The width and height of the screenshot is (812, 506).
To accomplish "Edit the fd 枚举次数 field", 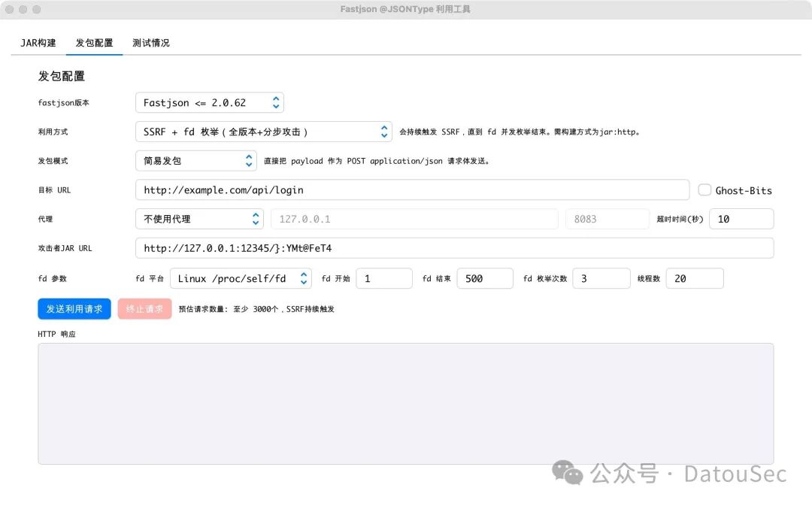I will (x=601, y=279).
